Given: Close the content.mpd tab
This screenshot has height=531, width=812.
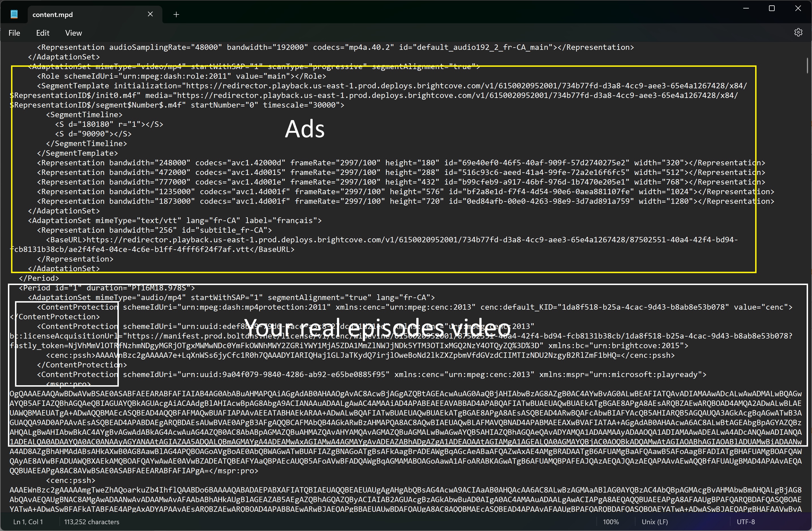Looking at the screenshot, I should point(150,14).
